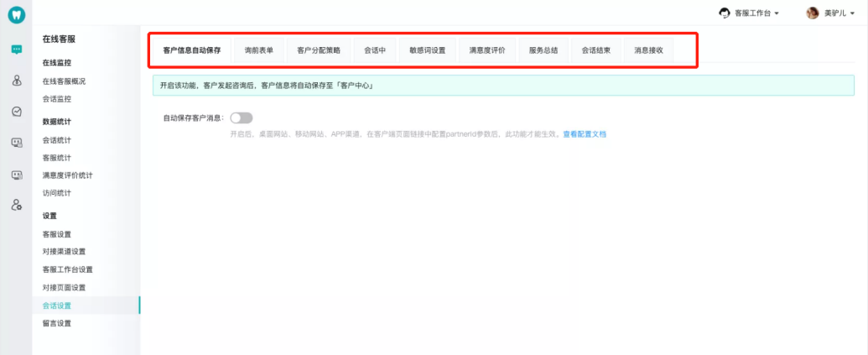The image size is (868, 355).
Task: Open the green chat bubble sidebar icon
Action: click(x=17, y=50)
